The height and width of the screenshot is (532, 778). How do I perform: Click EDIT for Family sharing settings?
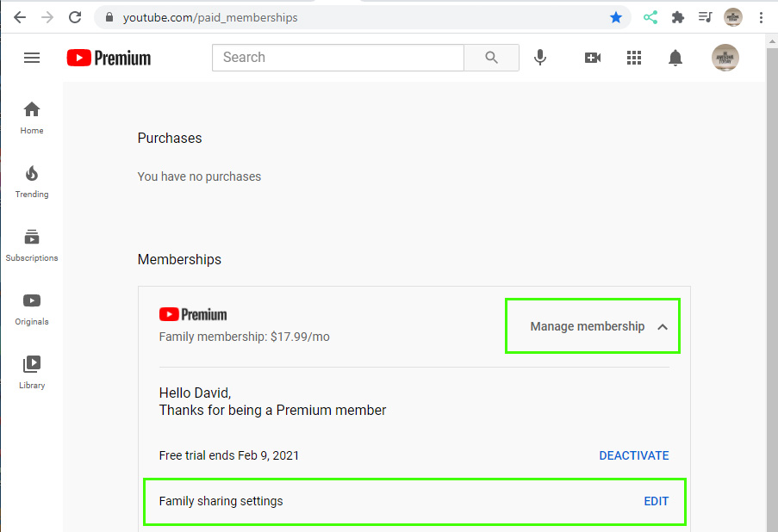tap(656, 501)
